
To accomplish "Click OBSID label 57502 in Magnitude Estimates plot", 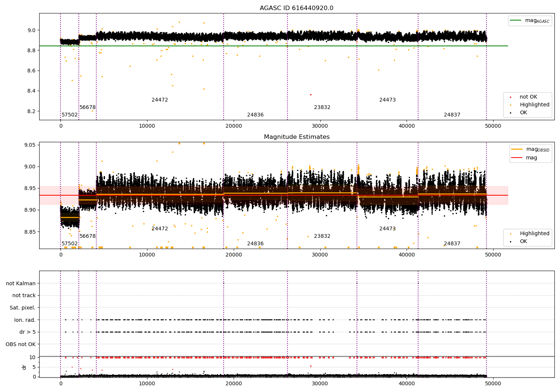I will [x=70, y=244].
